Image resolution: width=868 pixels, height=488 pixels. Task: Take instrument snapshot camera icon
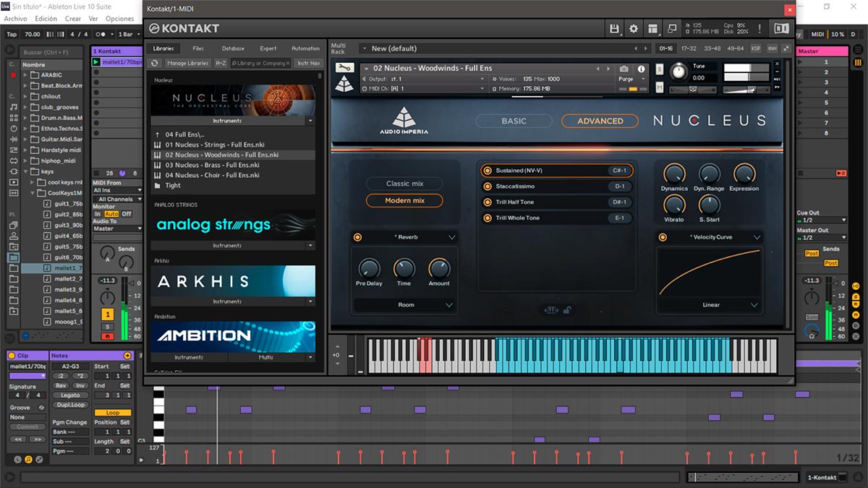pos(624,69)
